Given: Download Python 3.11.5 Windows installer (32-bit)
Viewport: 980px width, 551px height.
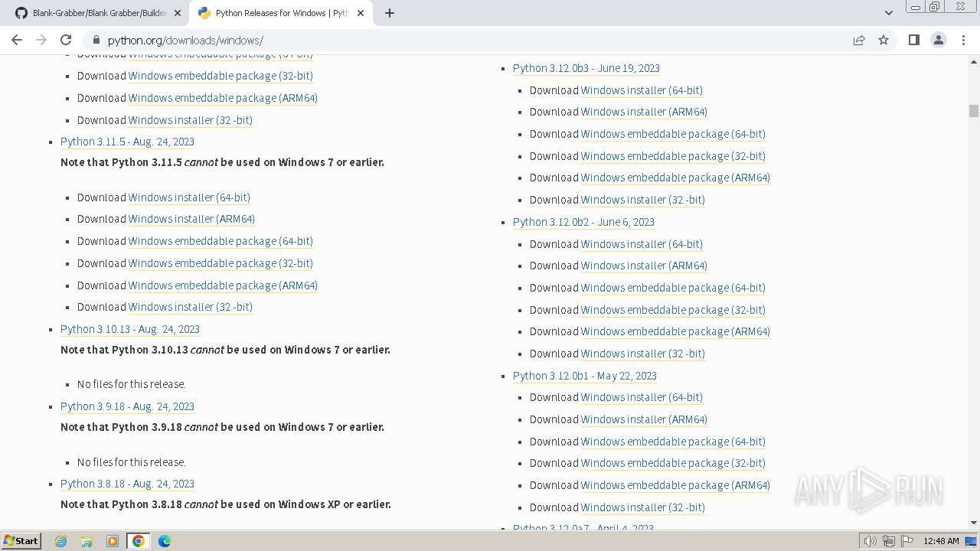Looking at the screenshot, I should click(x=191, y=307).
